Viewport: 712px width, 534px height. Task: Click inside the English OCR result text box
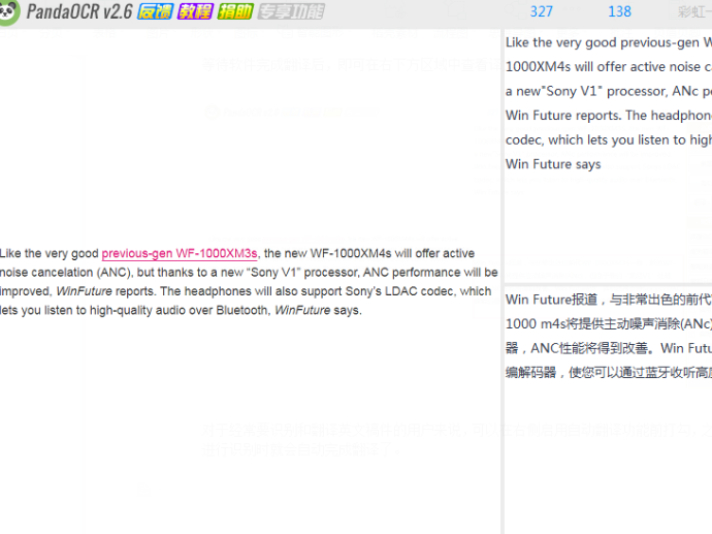tap(608, 154)
